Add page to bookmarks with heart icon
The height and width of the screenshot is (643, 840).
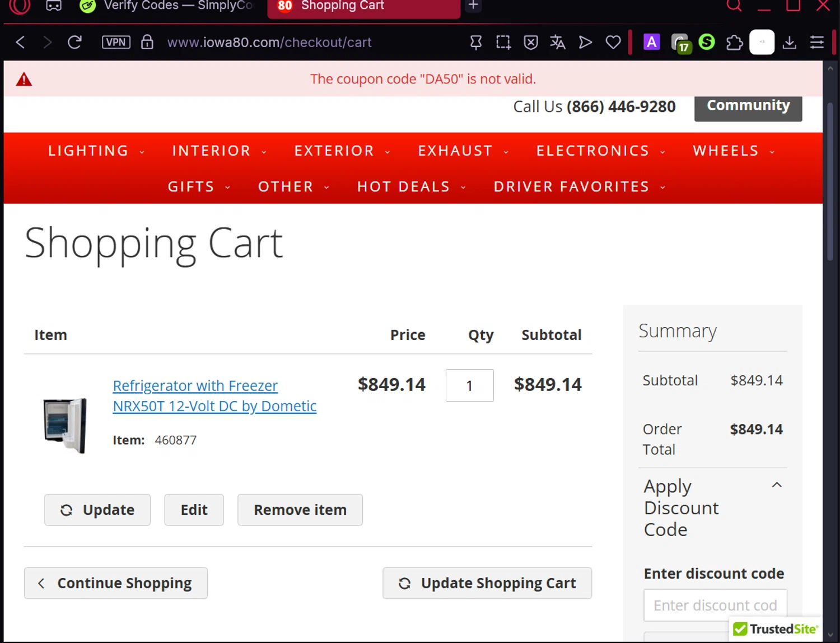pyautogui.click(x=613, y=42)
